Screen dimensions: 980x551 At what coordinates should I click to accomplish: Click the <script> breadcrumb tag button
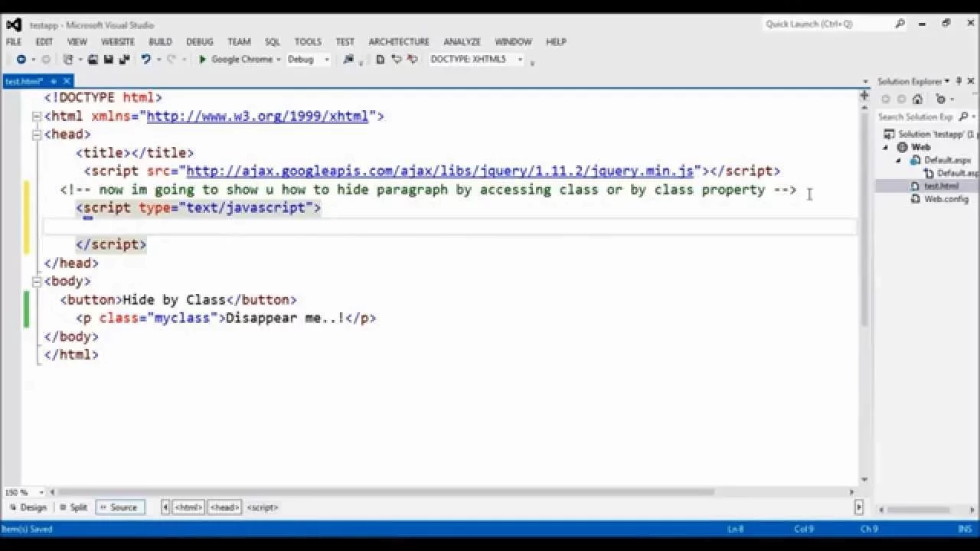point(263,507)
